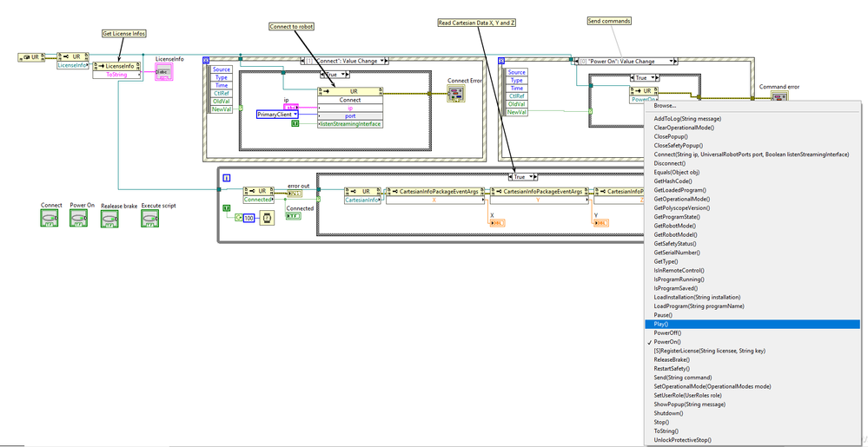Open the "Power On": Value Change event selector

coord(626,61)
